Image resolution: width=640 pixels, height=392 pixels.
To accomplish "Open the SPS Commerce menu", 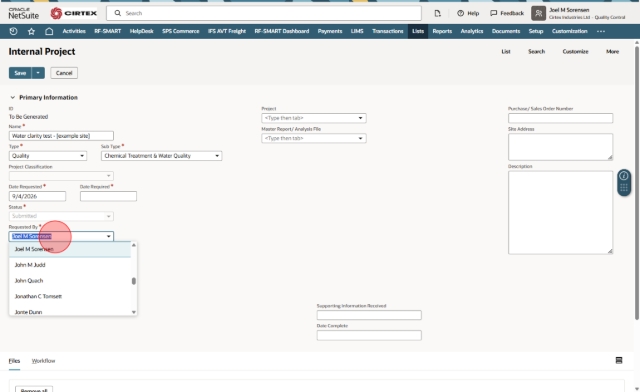I will click(x=180, y=31).
